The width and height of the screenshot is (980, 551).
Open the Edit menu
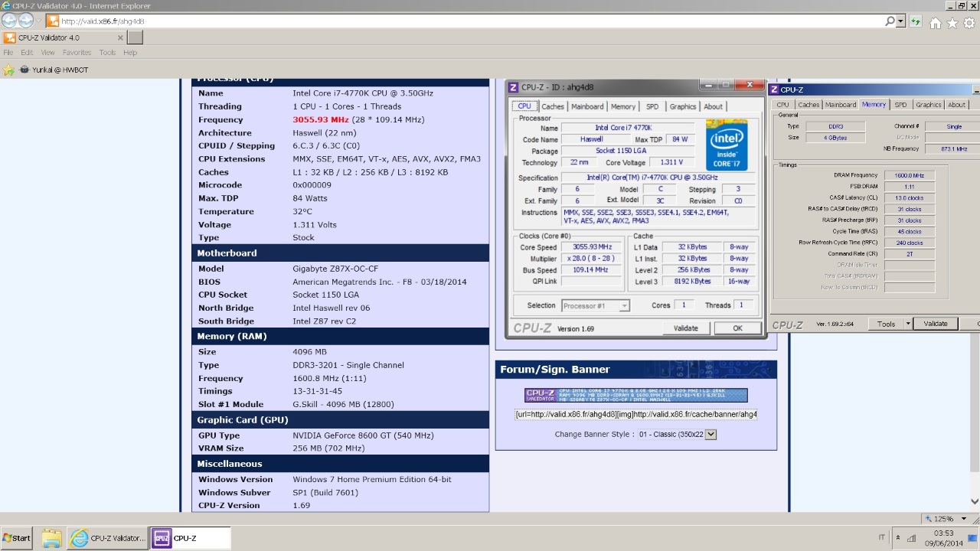pyautogui.click(x=27, y=53)
